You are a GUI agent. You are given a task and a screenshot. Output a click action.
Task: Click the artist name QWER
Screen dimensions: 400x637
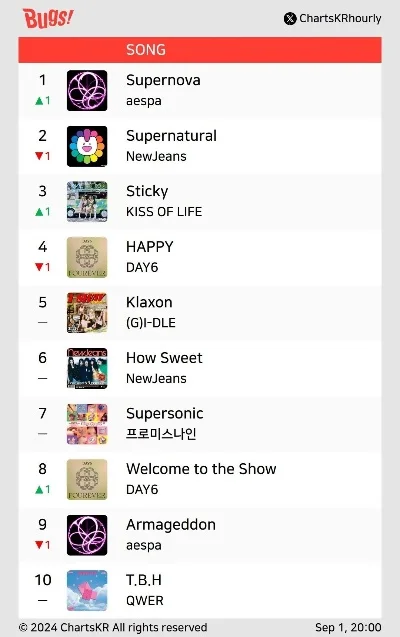click(145, 600)
